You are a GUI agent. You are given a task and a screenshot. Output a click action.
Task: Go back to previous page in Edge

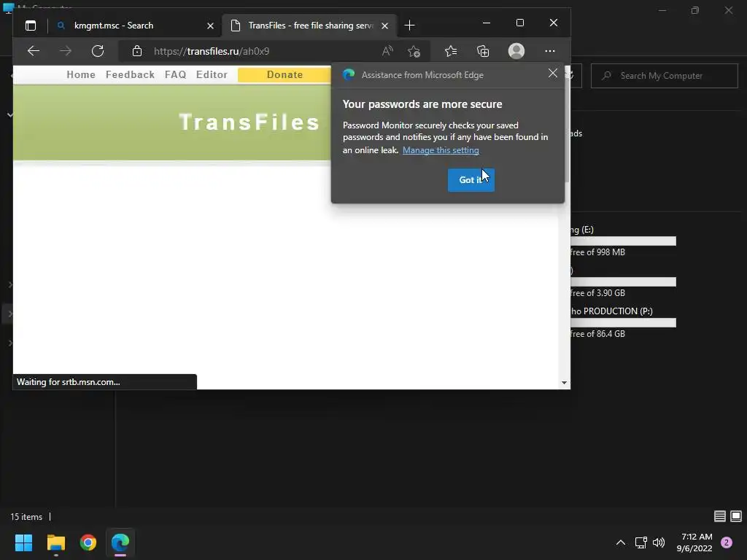coord(34,51)
